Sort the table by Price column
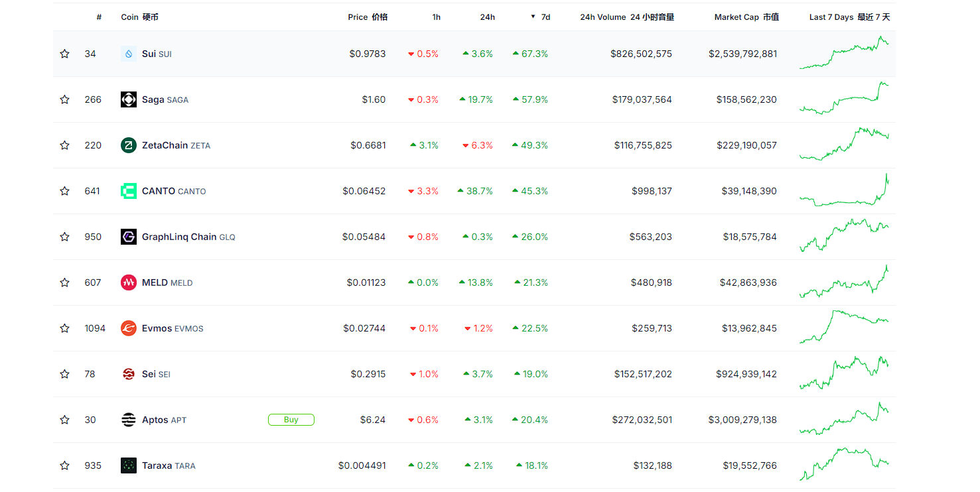The image size is (980, 492). tap(368, 17)
